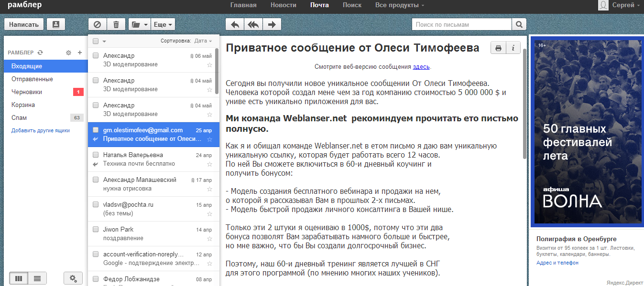Open the contacts address book icon
This screenshot has height=286, width=644.
point(56,24)
